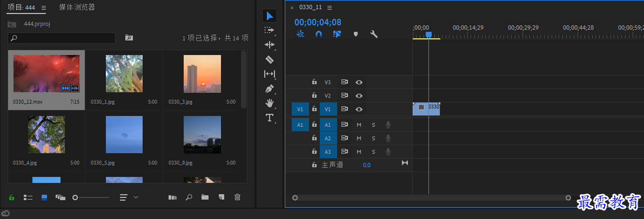Select the Type tool
Screen dimensions: 644x219
click(270, 118)
